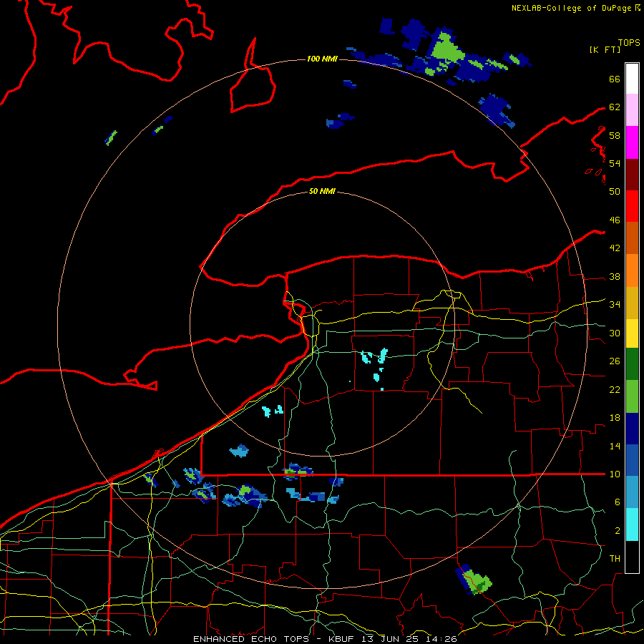Pick the dark maroon legend swatch

pyautogui.click(x=632, y=175)
